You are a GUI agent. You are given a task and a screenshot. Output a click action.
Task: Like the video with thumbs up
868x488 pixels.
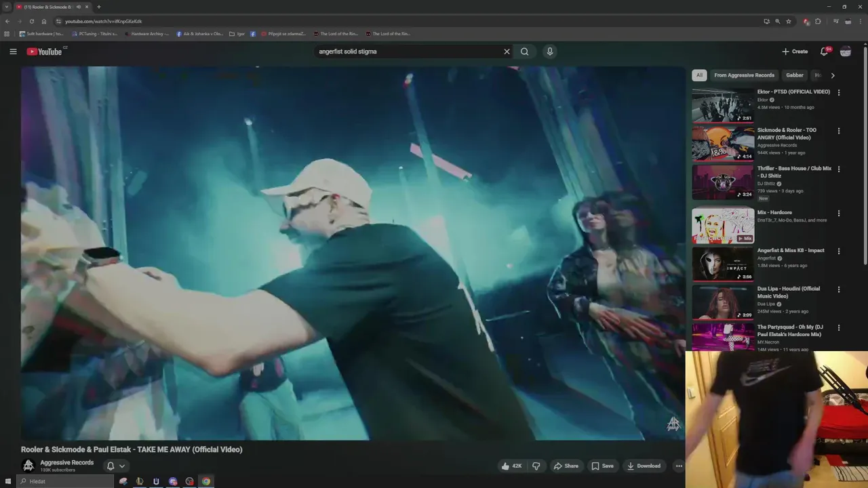tap(511, 466)
